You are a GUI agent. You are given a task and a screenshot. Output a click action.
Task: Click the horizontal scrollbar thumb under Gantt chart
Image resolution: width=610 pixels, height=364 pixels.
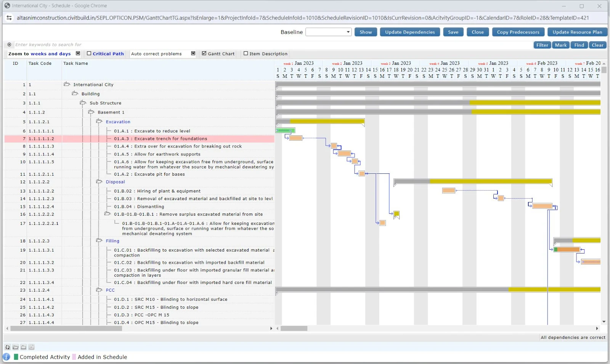click(x=294, y=328)
